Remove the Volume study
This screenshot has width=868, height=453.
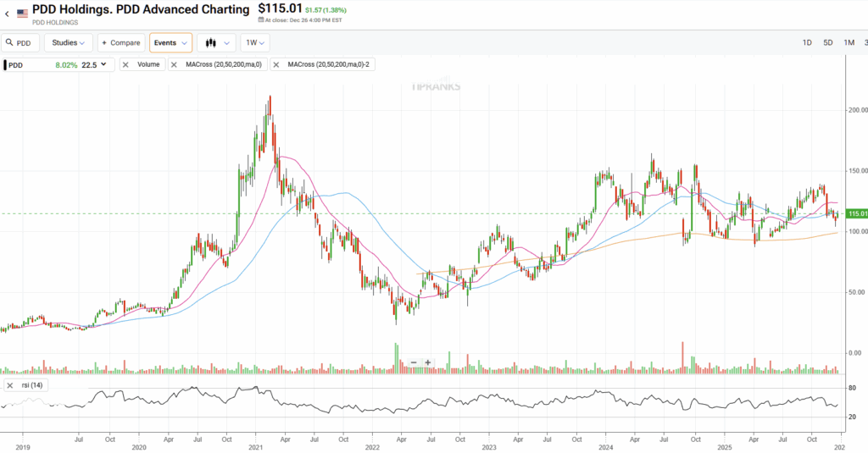[x=127, y=64]
